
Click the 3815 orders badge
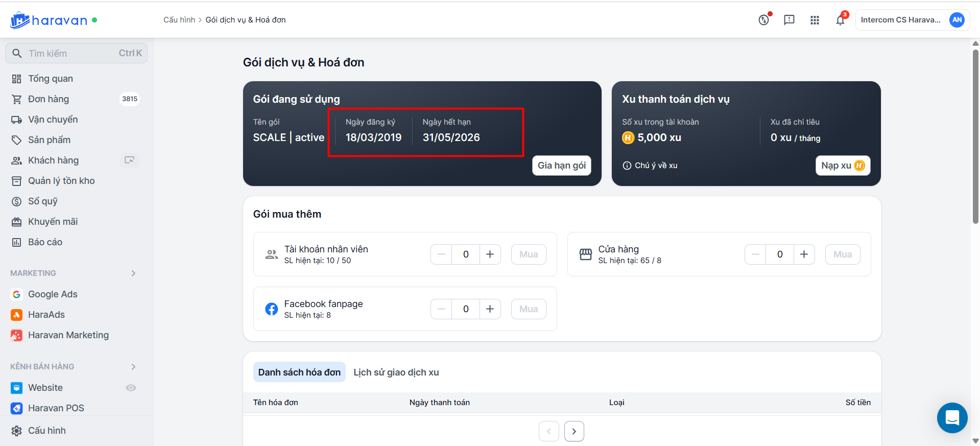point(130,99)
